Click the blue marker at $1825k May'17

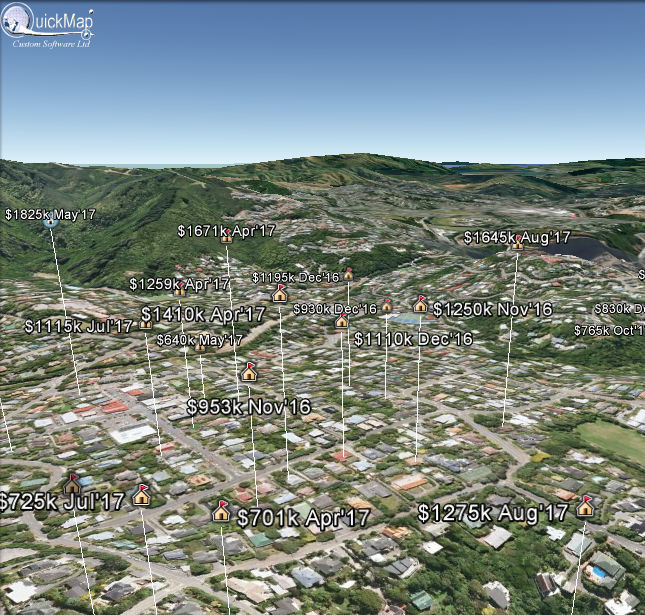pos(50,222)
